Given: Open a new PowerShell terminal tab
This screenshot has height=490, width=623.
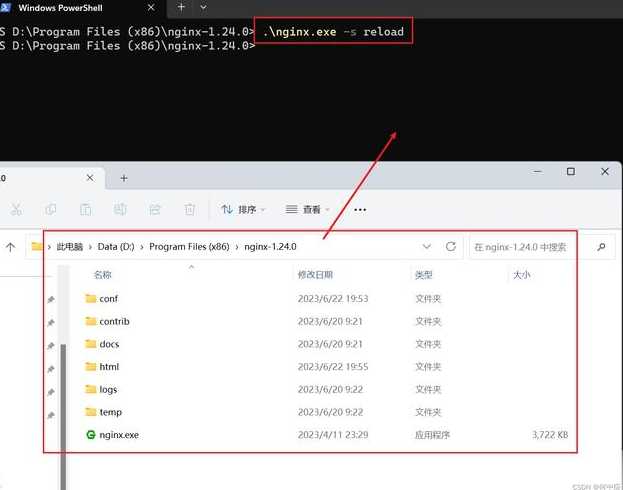Looking at the screenshot, I should 181,7.
